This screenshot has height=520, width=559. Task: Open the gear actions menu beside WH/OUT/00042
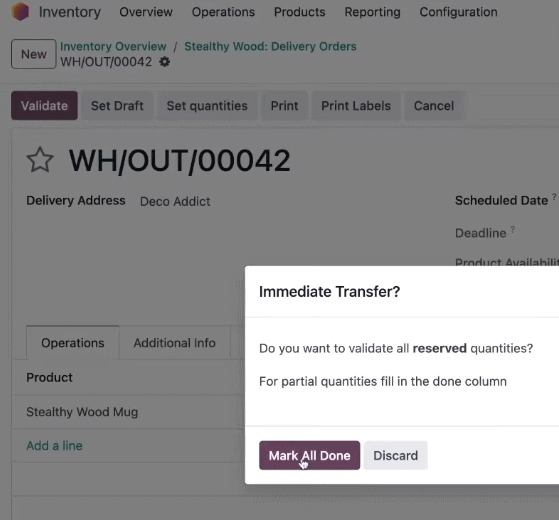(164, 62)
